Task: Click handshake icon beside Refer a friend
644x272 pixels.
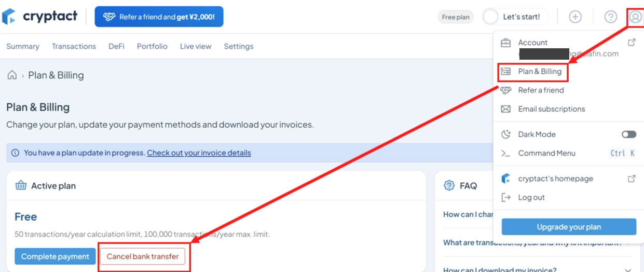Action: pyautogui.click(x=506, y=90)
